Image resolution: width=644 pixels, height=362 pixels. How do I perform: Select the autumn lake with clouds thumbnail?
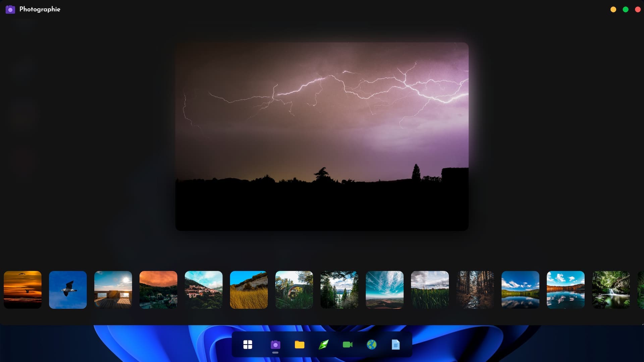click(566, 290)
